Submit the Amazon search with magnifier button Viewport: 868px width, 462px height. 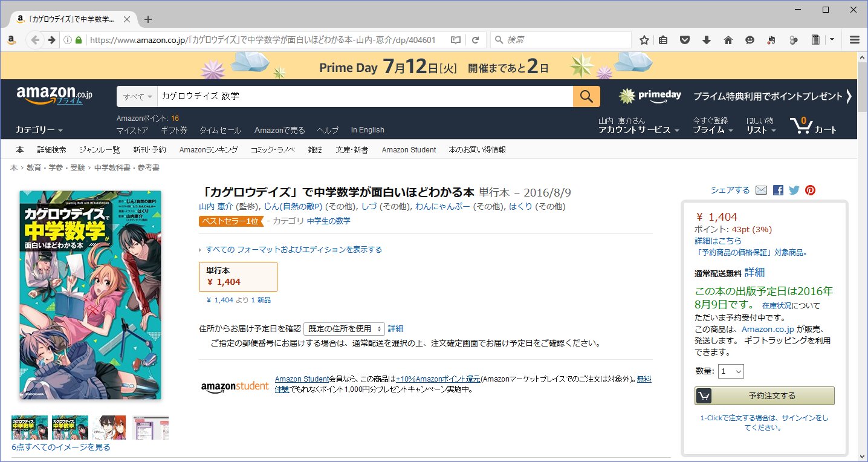(586, 96)
